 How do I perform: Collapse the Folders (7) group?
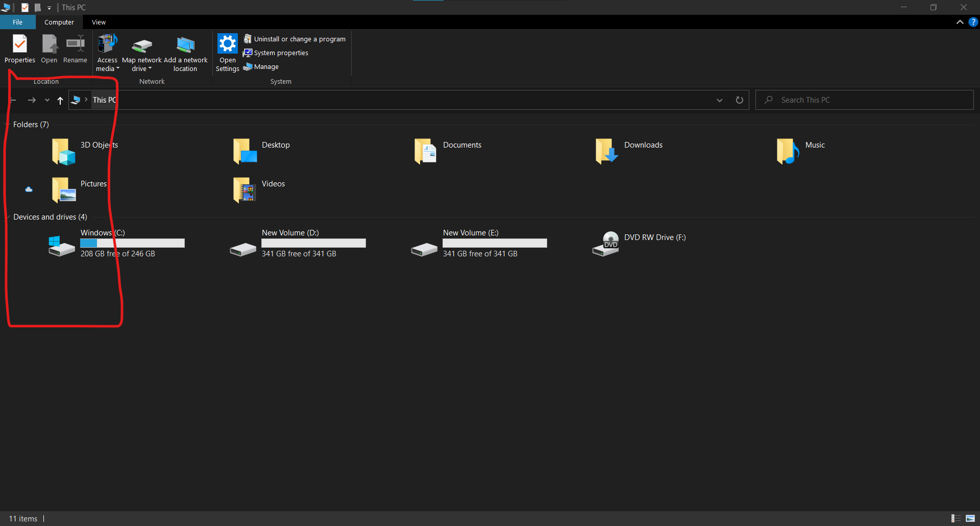point(8,125)
